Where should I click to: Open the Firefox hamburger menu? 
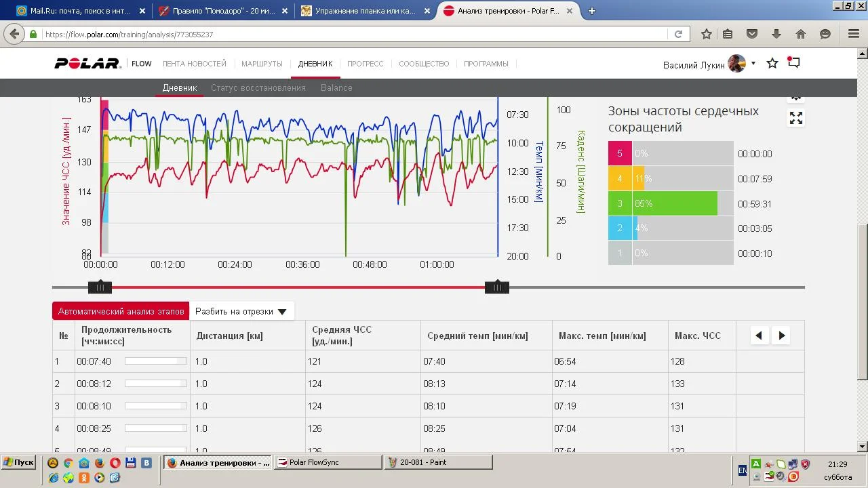coord(853,34)
